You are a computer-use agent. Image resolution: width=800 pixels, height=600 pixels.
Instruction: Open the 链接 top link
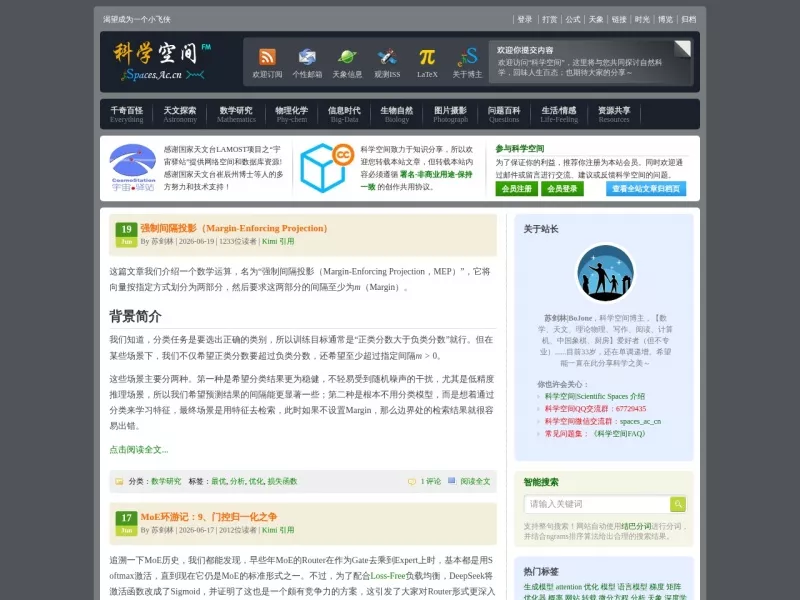point(619,19)
